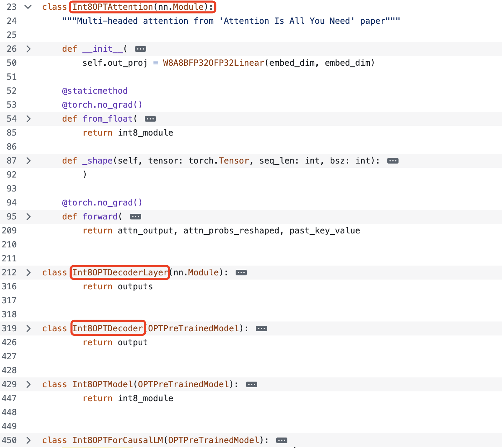Click the __init__ method name on line 26
Image resolution: width=502 pixels, height=448 pixels.
click(x=102, y=49)
